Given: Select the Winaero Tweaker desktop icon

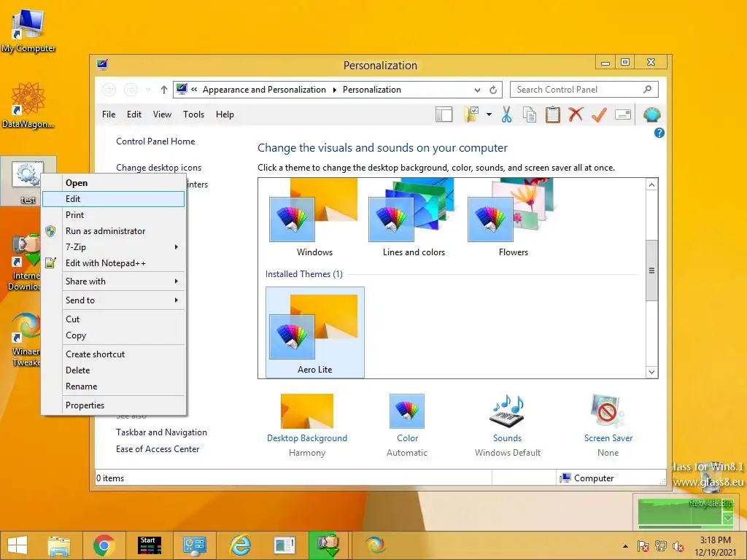Looking at the screenshot, I should pyautogui.click(x=26, y=340).
